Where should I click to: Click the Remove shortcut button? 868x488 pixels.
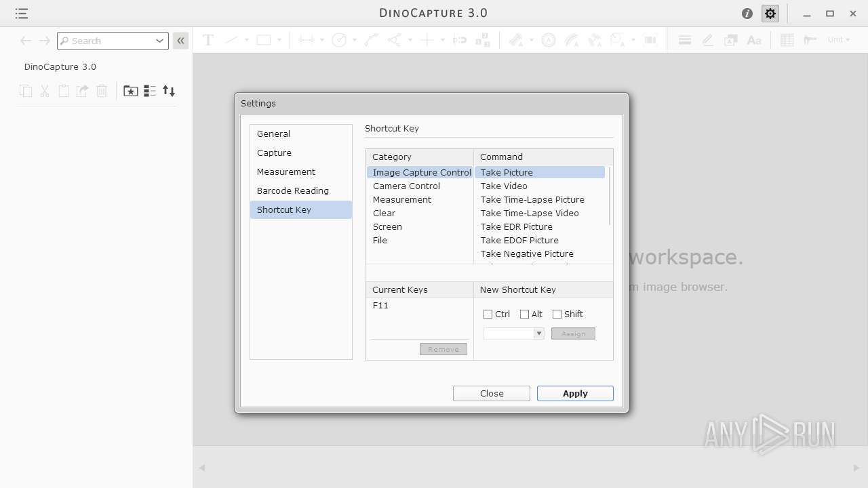pos(443,349)
